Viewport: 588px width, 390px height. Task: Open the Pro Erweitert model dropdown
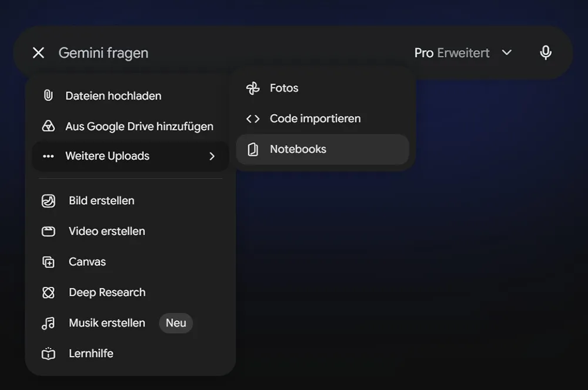463,53
